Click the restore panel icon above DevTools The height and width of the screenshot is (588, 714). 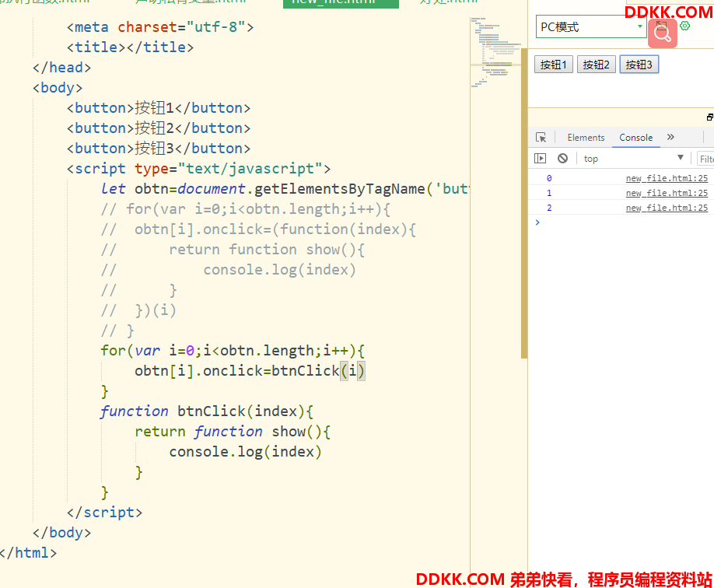pyautogui.click(x=710, y=117)
